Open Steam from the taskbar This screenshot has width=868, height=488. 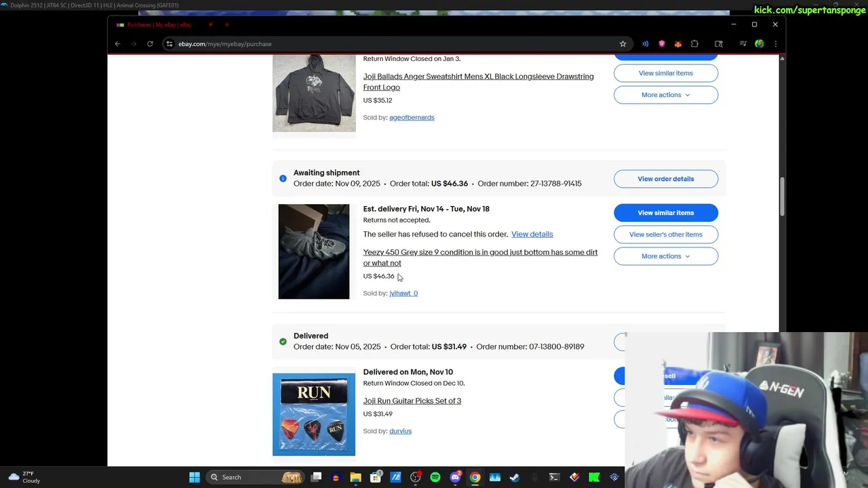[515, 477]
